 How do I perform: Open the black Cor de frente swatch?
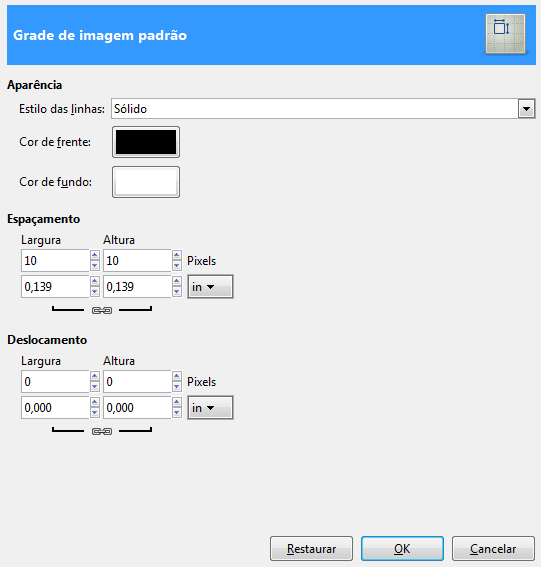pyautogui.click(x=146, y=142)
